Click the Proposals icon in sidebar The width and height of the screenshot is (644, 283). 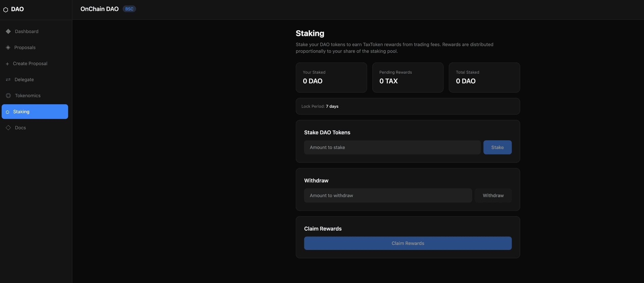8,47
